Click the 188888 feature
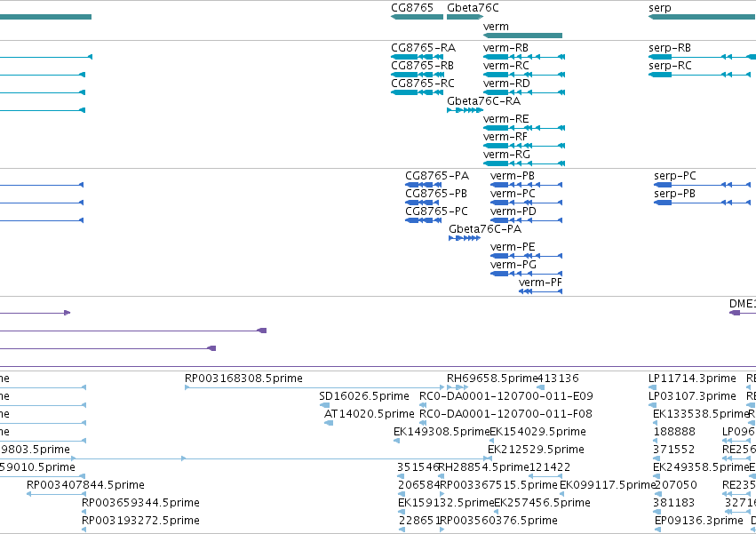 tap(657, 441)
